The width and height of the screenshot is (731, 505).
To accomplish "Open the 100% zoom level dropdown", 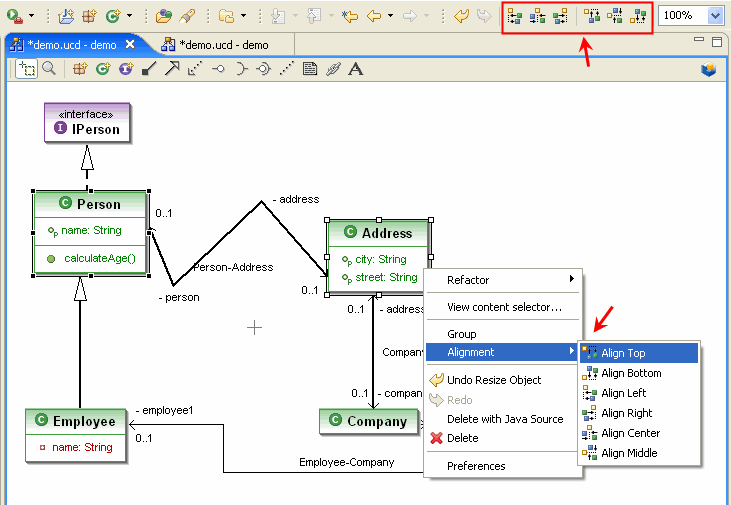I will 715,16.
